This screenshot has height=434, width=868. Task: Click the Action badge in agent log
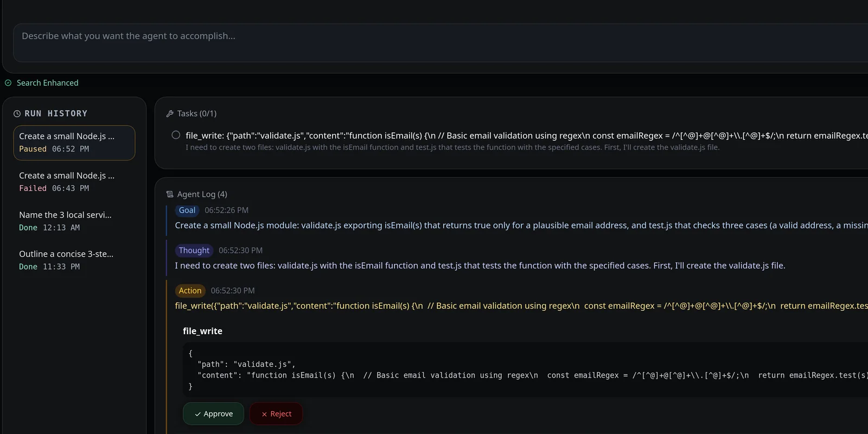click(x=190, y=291)
